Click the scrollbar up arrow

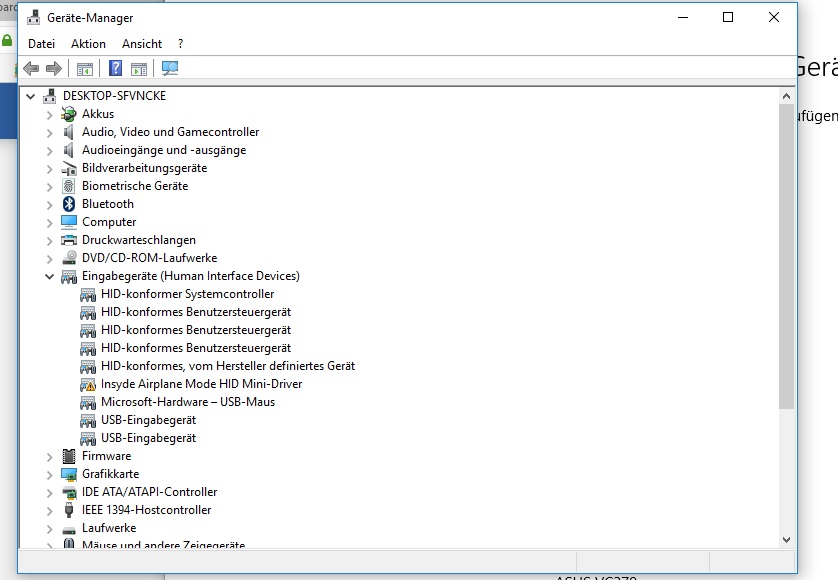click(786, 96)
